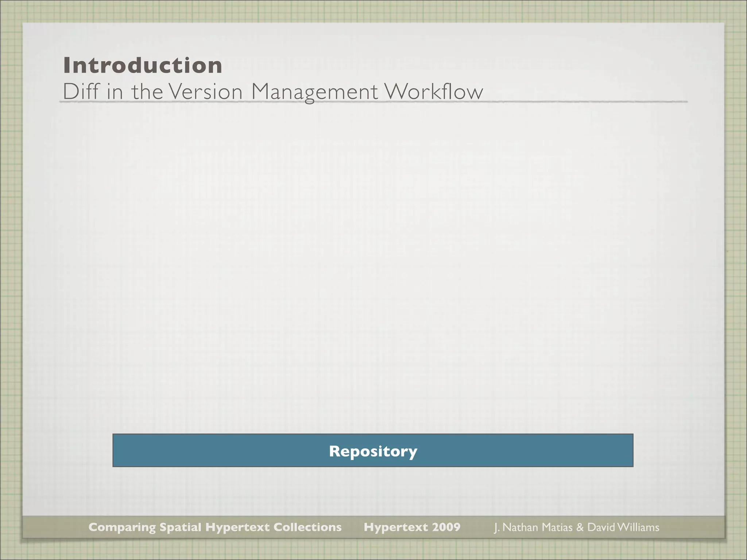Click the right end of Repository bar
This screenshot has height=560, width=747.
(x=626, y=451)
